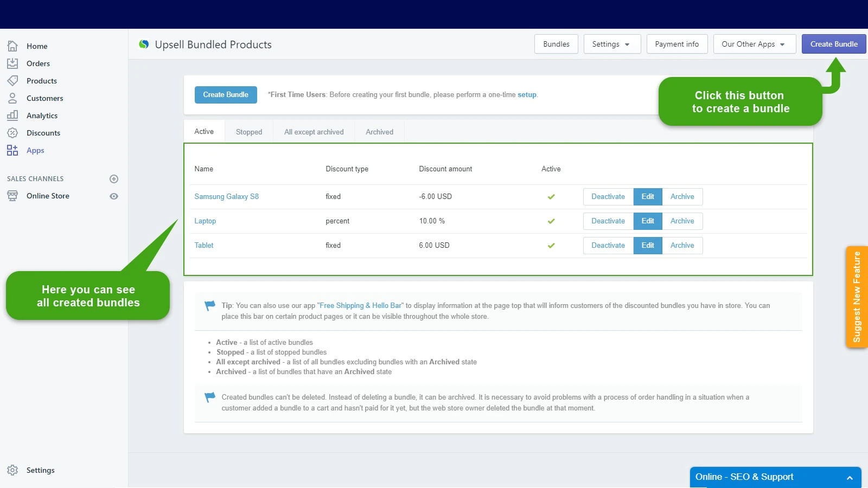Screen dimensions: 868x488
Task: Open the Home section in the sidebar
Action: click(x=37, y=46)
